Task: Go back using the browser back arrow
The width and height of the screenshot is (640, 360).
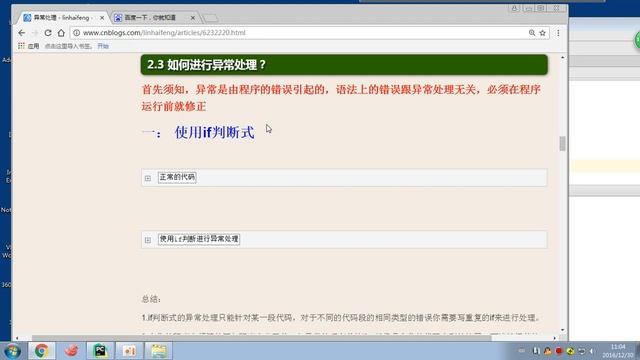Action: (22, 33)
